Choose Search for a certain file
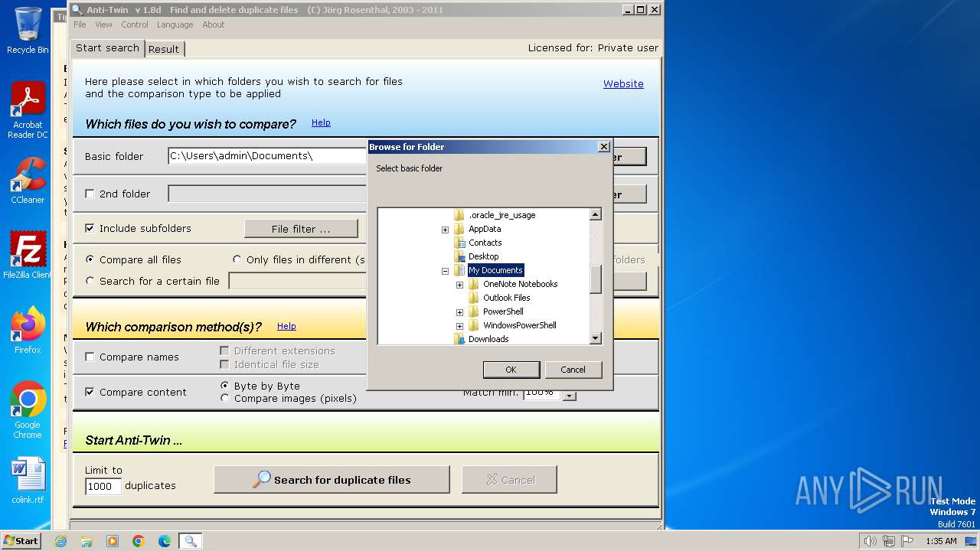This screenshot has height=551, width=980. pyautogui.click(x=90, y=281)
